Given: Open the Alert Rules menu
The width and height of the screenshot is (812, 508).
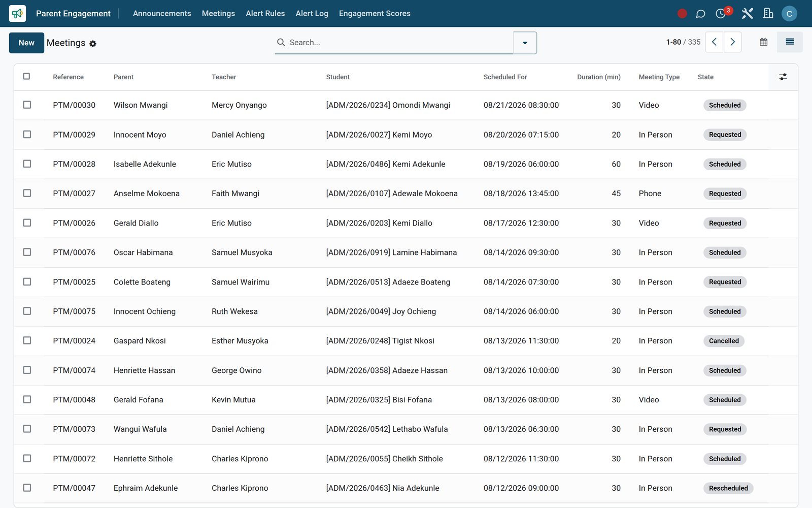Looking at the screenshot, I should tap(265, 14).
